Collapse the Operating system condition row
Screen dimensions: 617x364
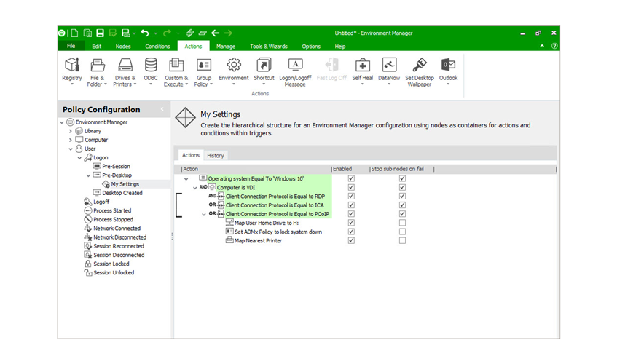[x=186, y=178]
